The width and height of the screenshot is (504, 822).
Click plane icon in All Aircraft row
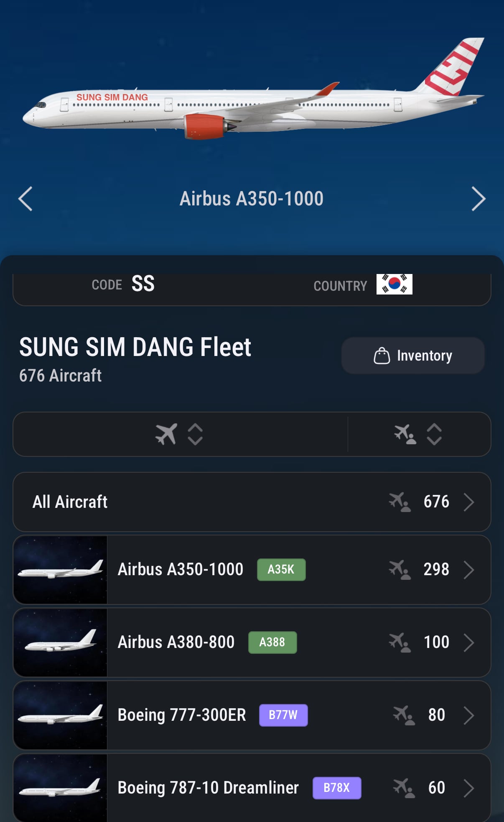400,502
